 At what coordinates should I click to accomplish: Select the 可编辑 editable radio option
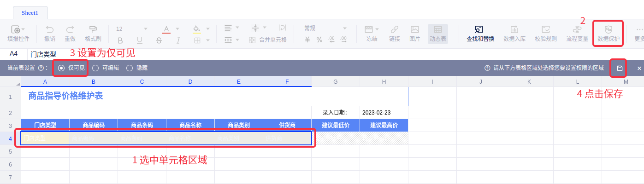click(95, 68)
